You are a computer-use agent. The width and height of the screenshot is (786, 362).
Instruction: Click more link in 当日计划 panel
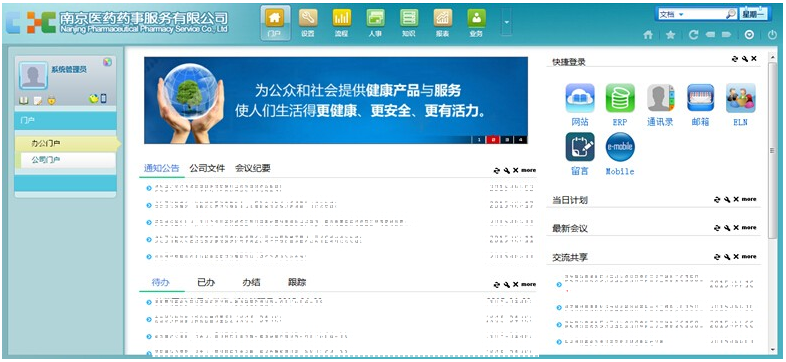coord(749,199)
